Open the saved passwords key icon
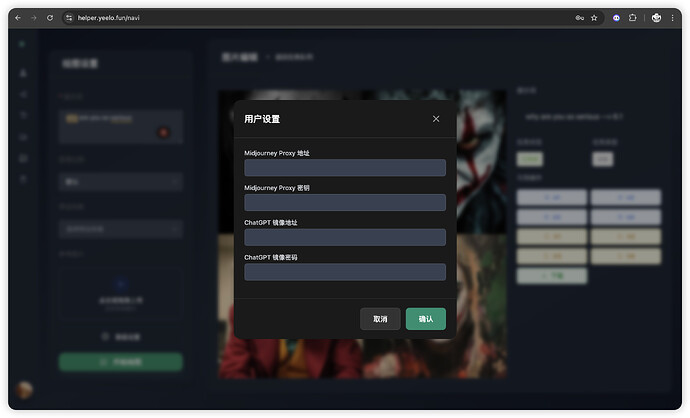This screenshot has width=690, height=418. pyautogui.click(x=580, y=18)
